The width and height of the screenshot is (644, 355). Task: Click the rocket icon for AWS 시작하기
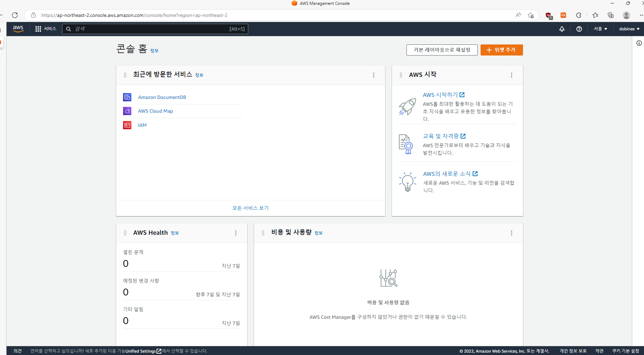(407, 106)
